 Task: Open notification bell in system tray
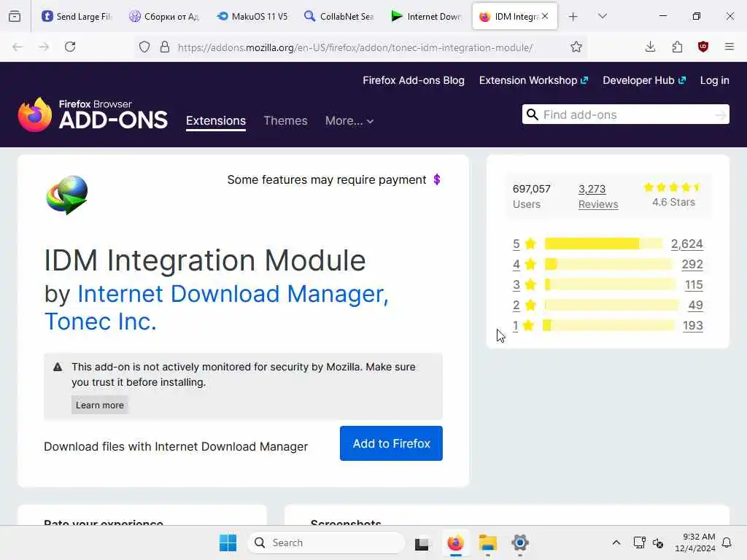(727, 542)
